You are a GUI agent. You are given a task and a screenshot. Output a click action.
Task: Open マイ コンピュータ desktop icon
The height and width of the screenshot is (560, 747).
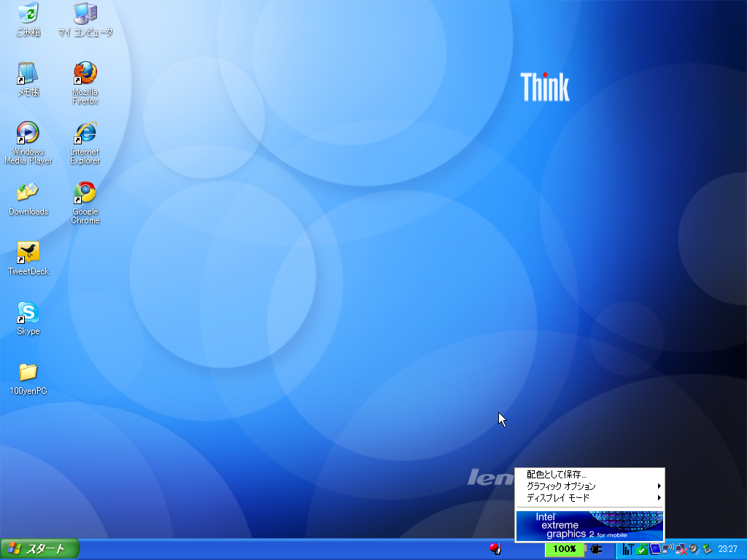[x=85, y=20]
